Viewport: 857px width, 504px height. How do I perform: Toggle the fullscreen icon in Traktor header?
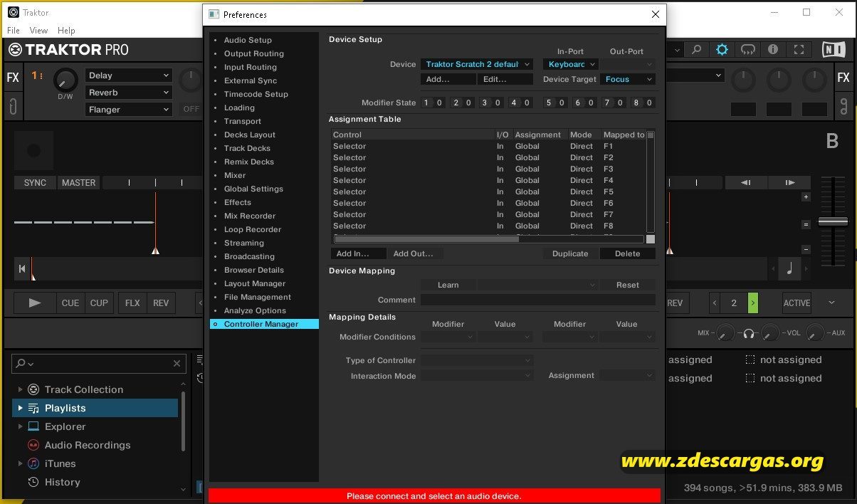pos(799,50)
